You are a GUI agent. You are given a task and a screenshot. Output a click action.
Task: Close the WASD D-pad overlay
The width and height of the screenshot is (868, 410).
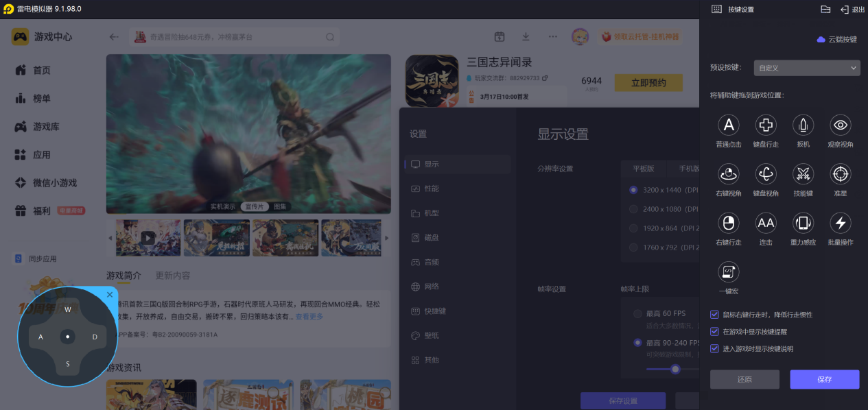click(110, 295)
